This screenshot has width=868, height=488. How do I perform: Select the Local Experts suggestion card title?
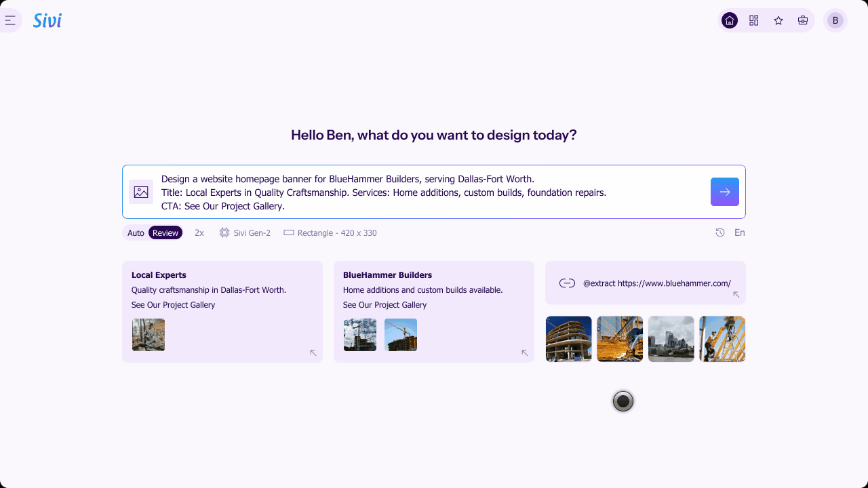point(159,275)
